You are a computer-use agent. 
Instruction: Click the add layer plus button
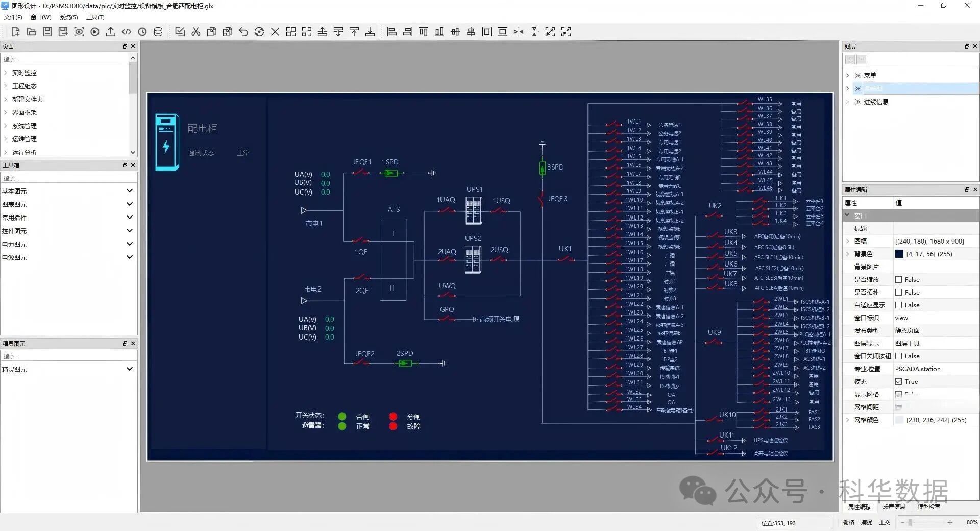coord(850,60)
